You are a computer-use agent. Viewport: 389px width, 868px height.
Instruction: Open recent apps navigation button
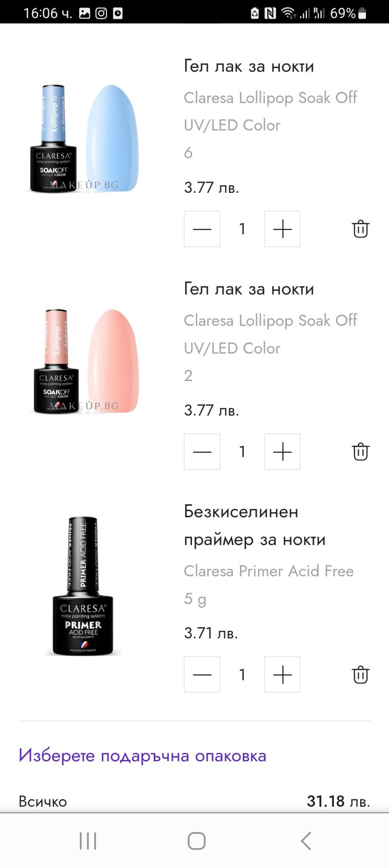coord(88,841)
